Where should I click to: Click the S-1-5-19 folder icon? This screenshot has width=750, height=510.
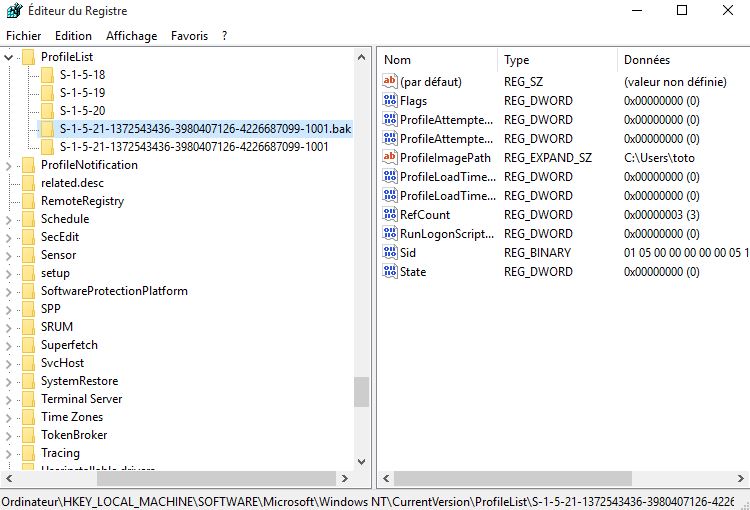47,93
